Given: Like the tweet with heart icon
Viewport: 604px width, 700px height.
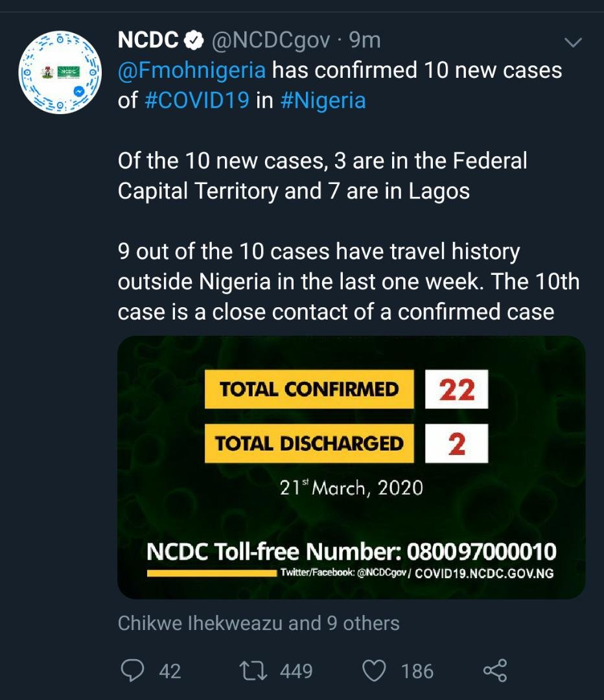Looking at the screenshot, I should pyautogui.click(x=375, y=671).
